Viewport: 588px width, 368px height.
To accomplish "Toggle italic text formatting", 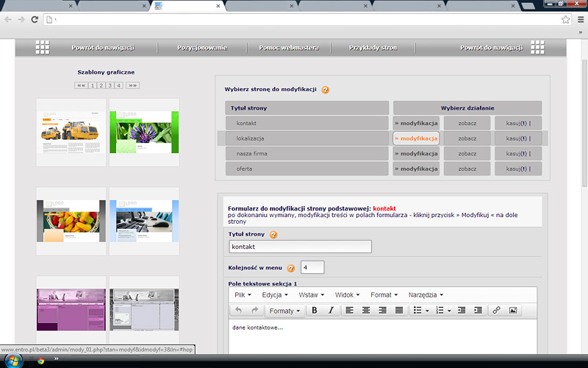I will point(331,311).
